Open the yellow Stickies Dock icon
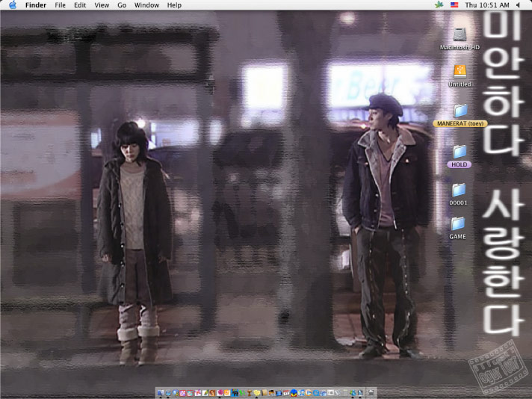Viewport: 532px width, 399px height. point(256,393)
